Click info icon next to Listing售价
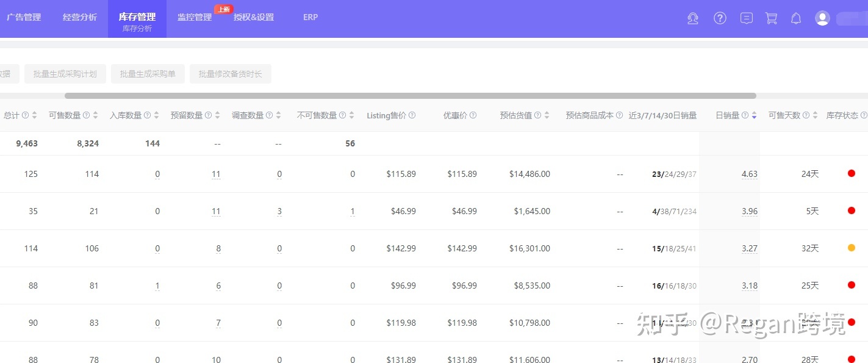 (412, 115)
